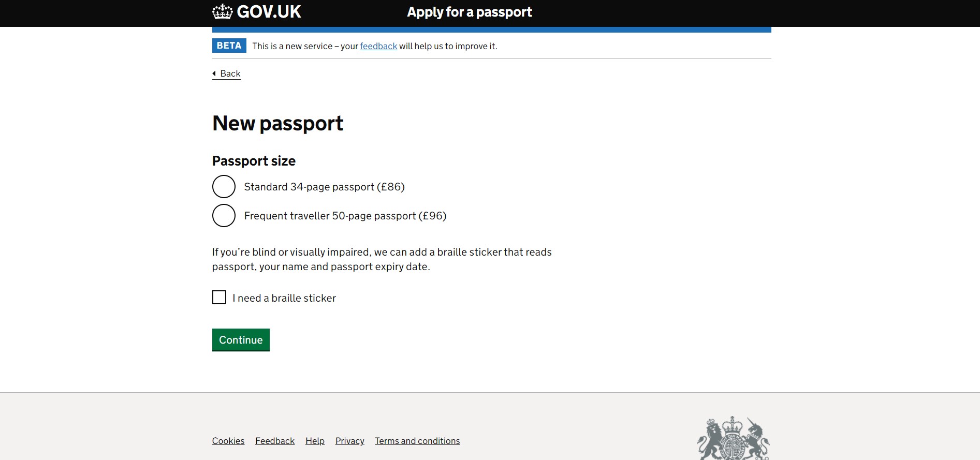The image size is (980, 460).
Task: Click the blue BETA phase tag
Action: coord(229,46)
